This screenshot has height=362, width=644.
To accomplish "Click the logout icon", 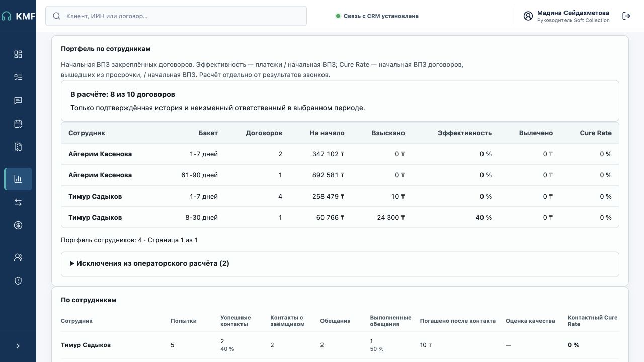I will [626, 16].
